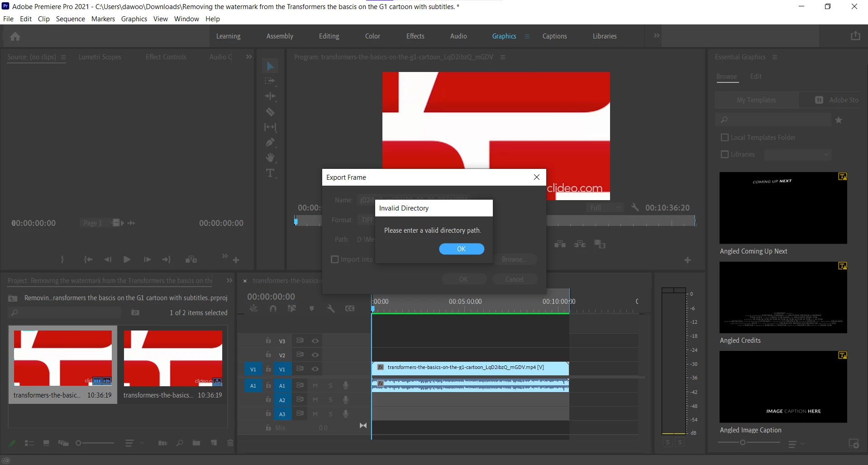This screenshot has height=465, width=868.
Task: Select the Ripple Edit tool
Action: tap(270, 96)
